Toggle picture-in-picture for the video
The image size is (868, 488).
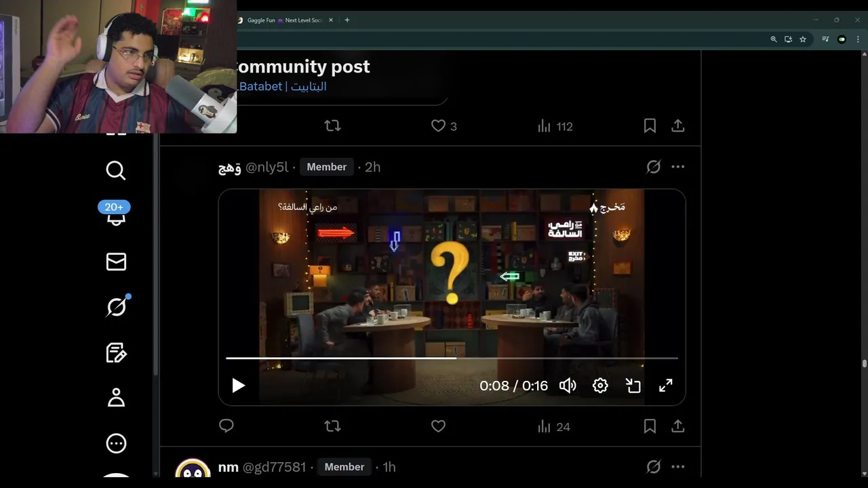(633, 386)
